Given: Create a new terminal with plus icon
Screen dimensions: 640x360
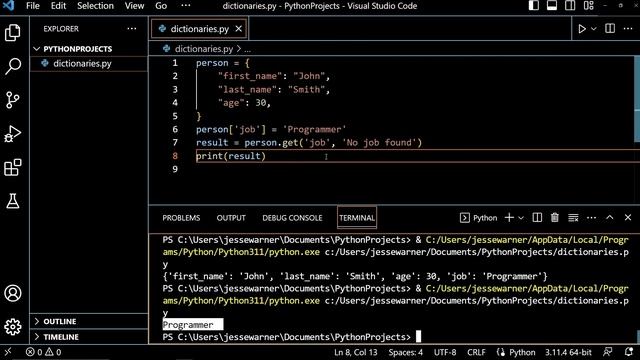Looking at the screenshot, I should [509, 218].
